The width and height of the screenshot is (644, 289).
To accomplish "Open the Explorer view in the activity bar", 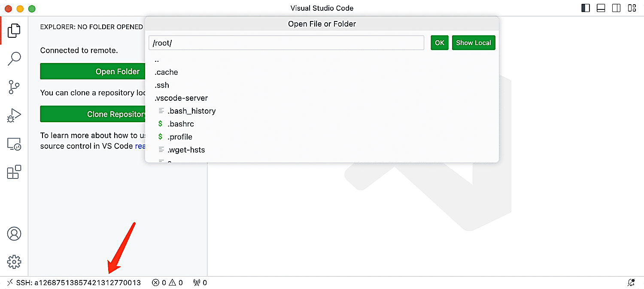I will pos(14,30).
